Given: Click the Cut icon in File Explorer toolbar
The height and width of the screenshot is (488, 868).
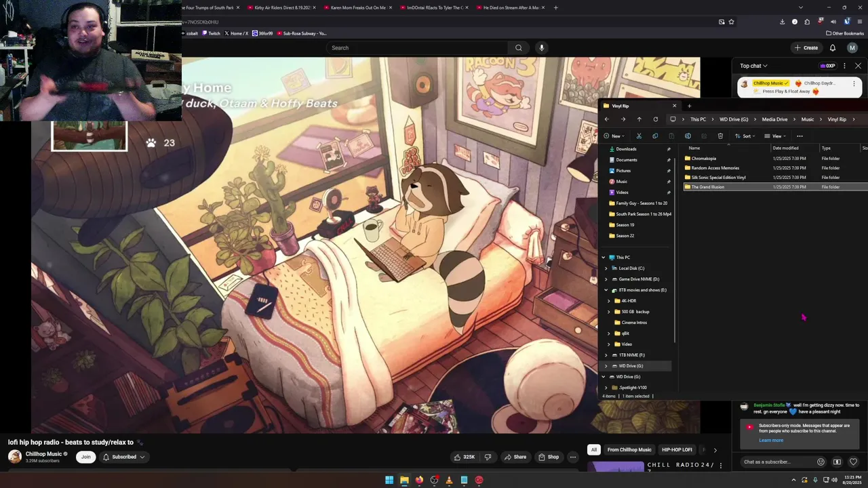Looking at the screenshot, I should click(x=639, y=136).
